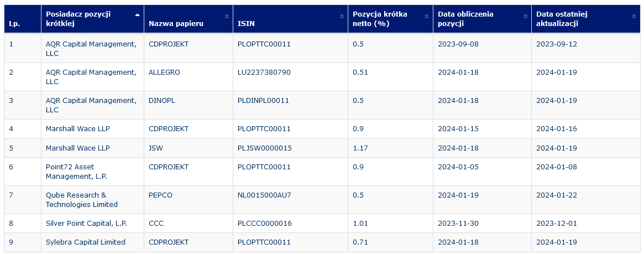The image size is (644, 254).
Task: Select net short value 0.51
Action: [x=360, y=72]
